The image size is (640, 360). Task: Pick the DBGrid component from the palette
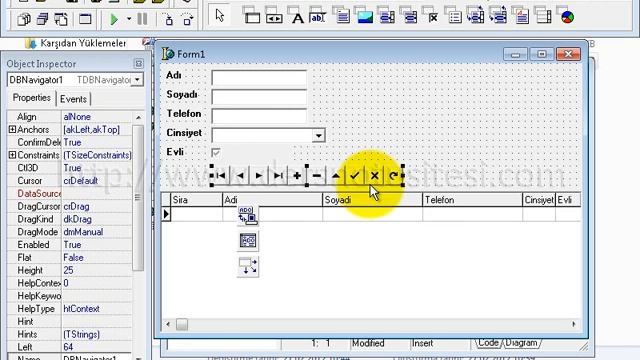point(252,16)
